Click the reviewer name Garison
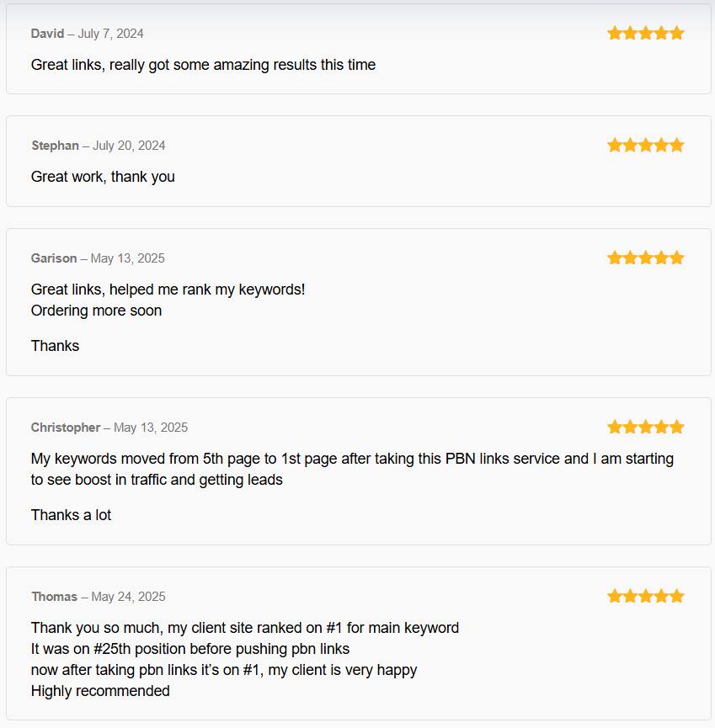The height and width of the screenshot is (728, 715). tap(54, 258)
